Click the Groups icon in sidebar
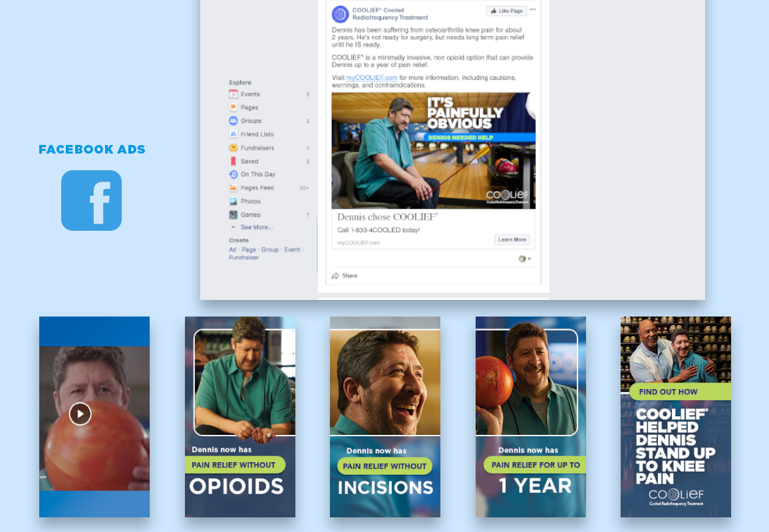 coord(233,120)
